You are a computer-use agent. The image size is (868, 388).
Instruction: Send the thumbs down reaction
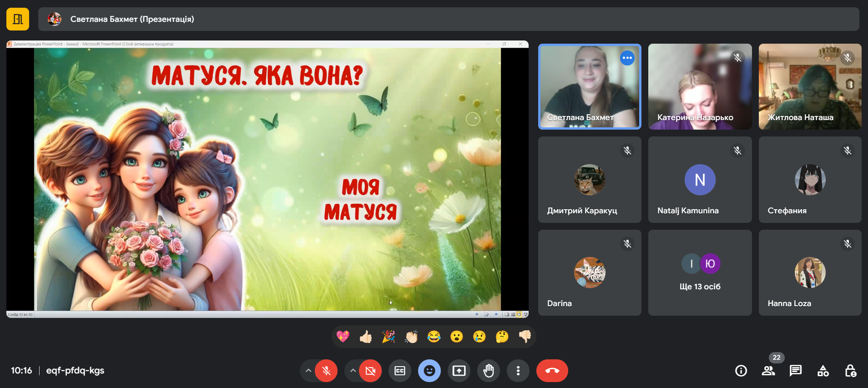[525, 337]
